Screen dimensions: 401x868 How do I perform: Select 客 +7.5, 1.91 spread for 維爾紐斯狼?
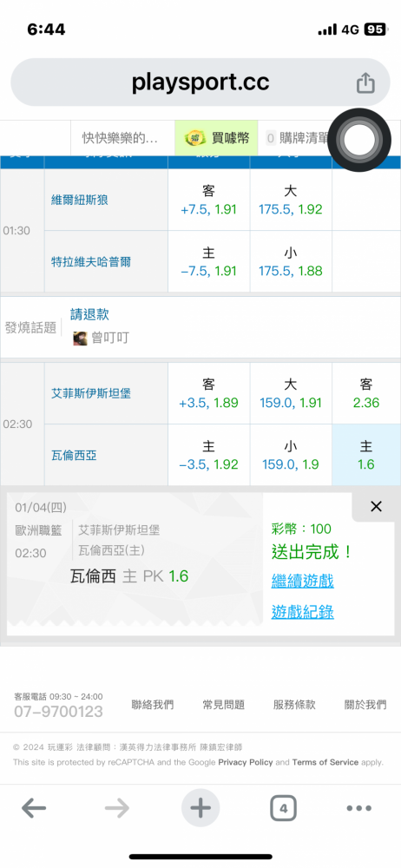(209, 200)
